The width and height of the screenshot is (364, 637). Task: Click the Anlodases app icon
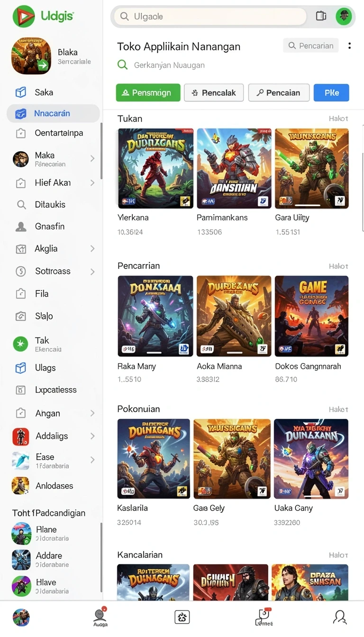(x=20, y=486)
